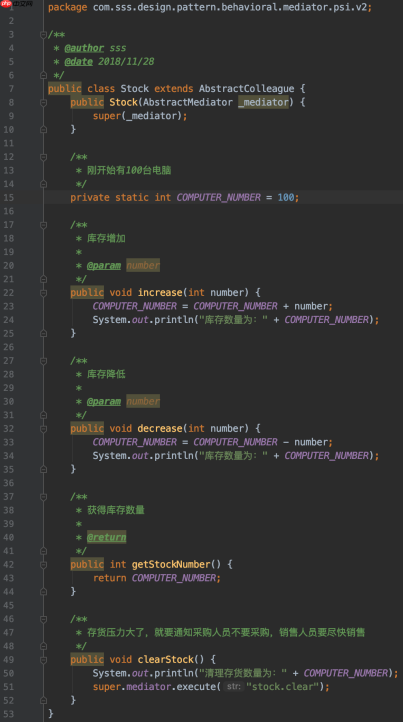403x722 pixels.
Task: Fold the increase method at line 22
Action: click(43, 292)
